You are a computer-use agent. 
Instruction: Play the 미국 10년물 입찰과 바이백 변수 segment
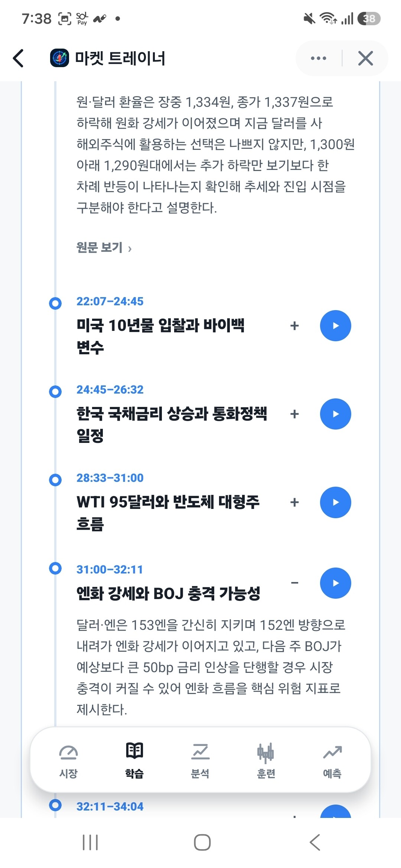336,326
